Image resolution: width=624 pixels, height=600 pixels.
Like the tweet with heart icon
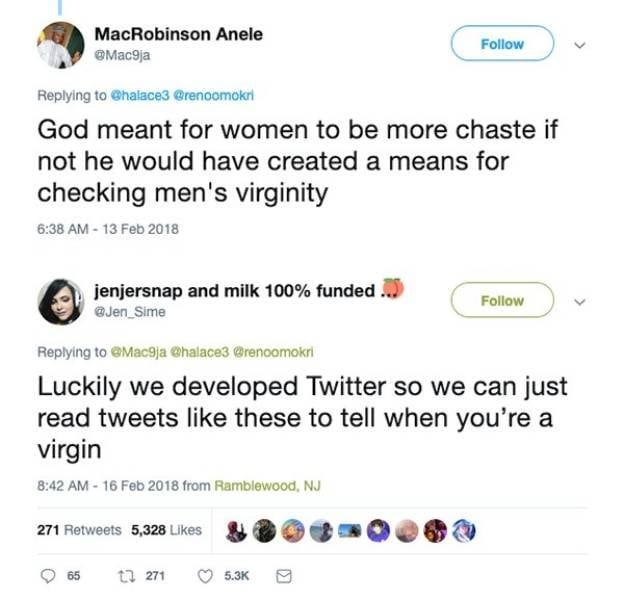click(206, 576)
